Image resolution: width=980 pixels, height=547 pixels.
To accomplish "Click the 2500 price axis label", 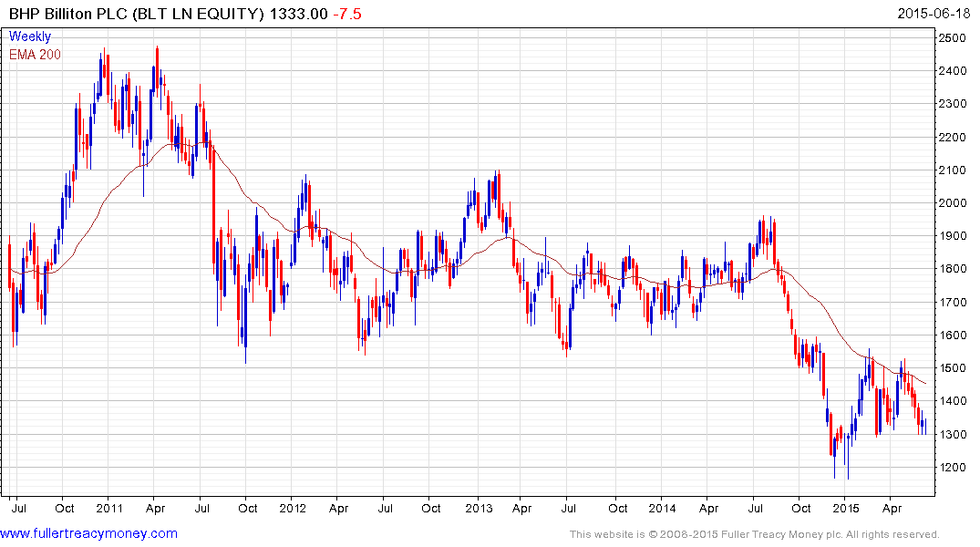I will tap(953, 37).
